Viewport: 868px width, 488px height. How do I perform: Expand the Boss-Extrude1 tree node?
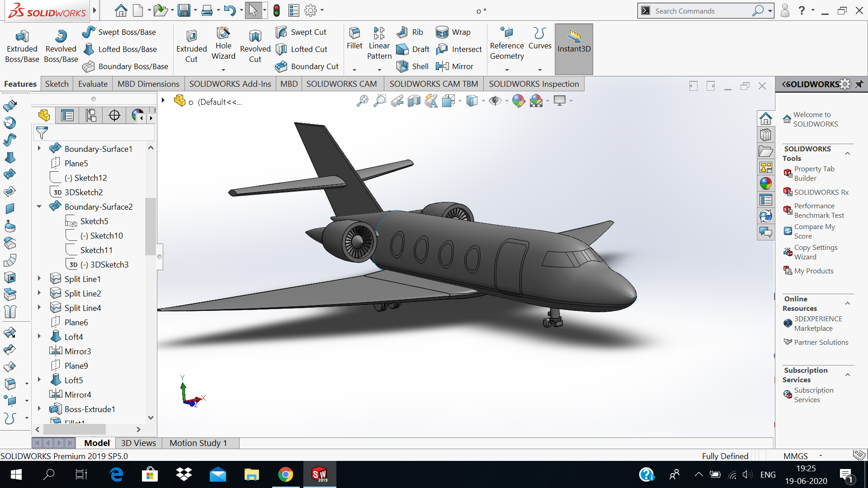tap(39, 408)
